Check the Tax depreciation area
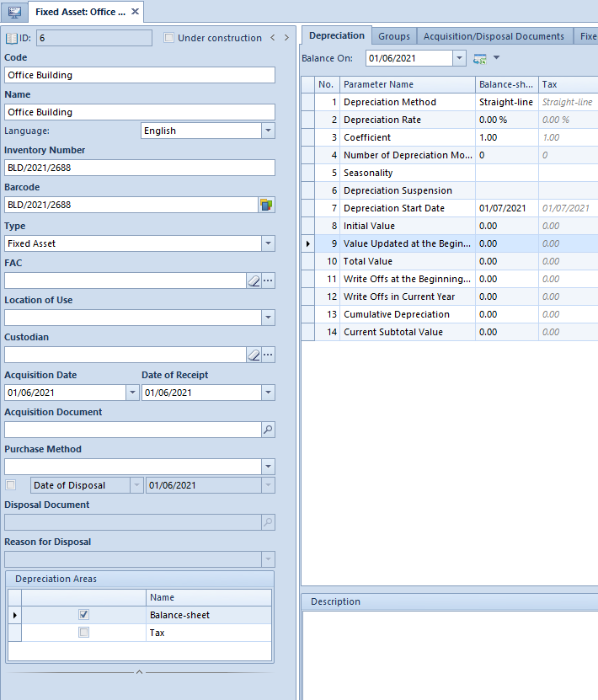 83,632
